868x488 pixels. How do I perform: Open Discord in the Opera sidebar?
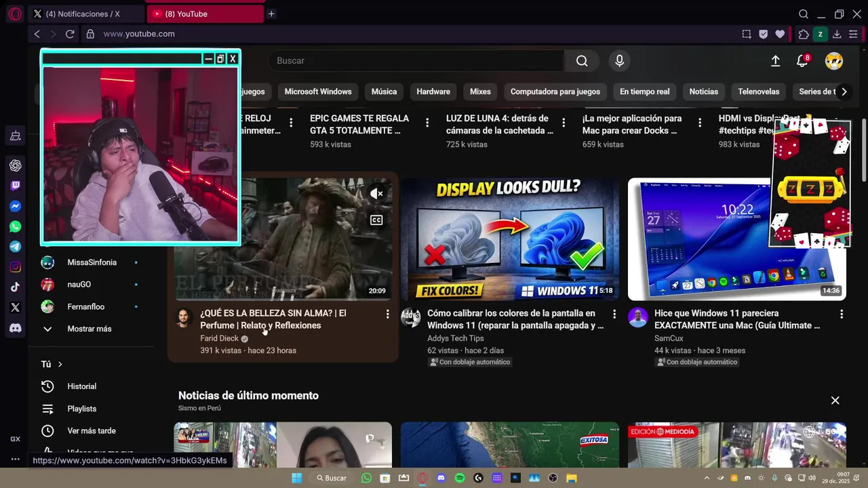15,328
